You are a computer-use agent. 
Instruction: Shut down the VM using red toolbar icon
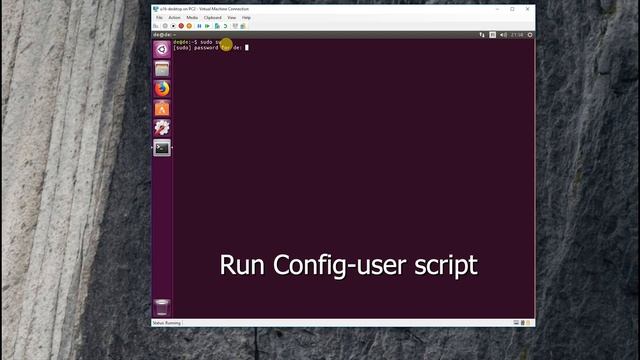point(181,26)
